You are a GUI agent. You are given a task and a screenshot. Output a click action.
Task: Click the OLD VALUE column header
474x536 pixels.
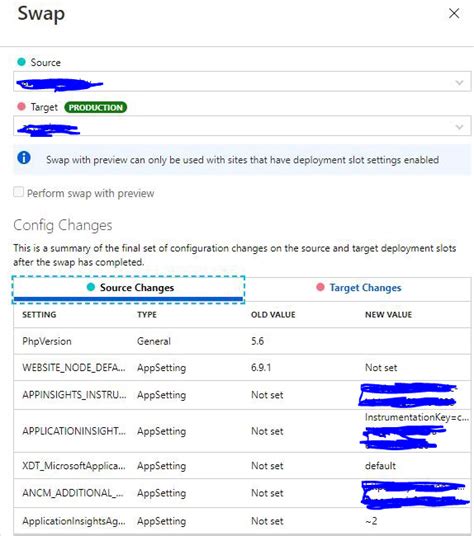click(x=273, y=315)
